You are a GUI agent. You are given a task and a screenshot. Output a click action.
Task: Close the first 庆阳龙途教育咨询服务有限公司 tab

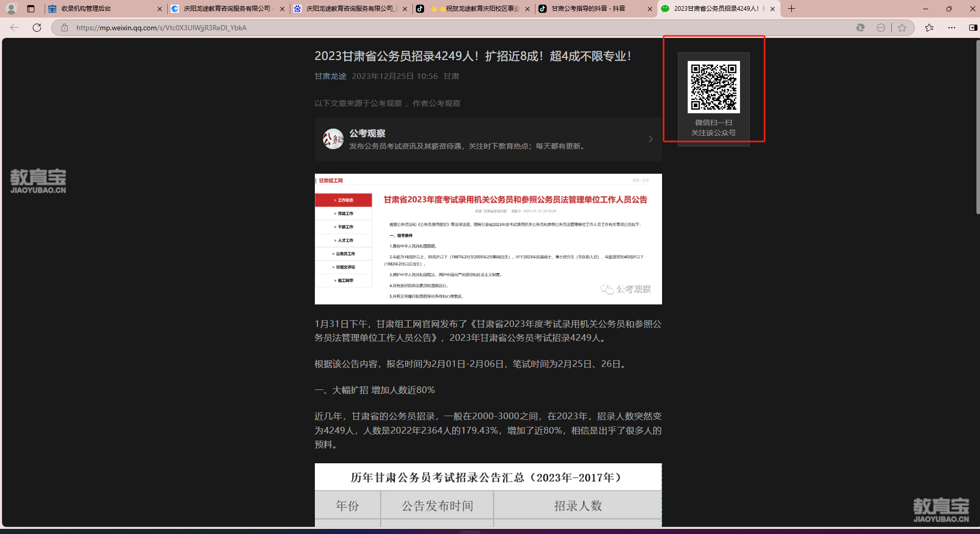[x=282, y=9]
